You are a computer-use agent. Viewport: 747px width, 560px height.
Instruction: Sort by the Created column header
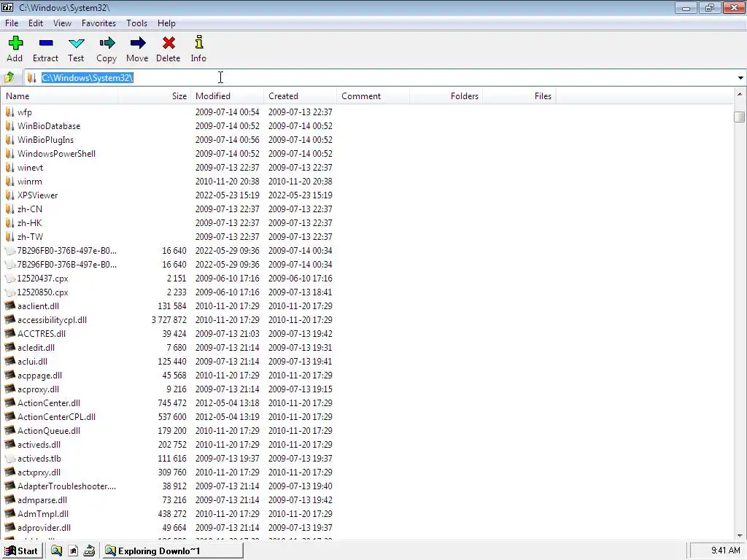click(300, 96)
